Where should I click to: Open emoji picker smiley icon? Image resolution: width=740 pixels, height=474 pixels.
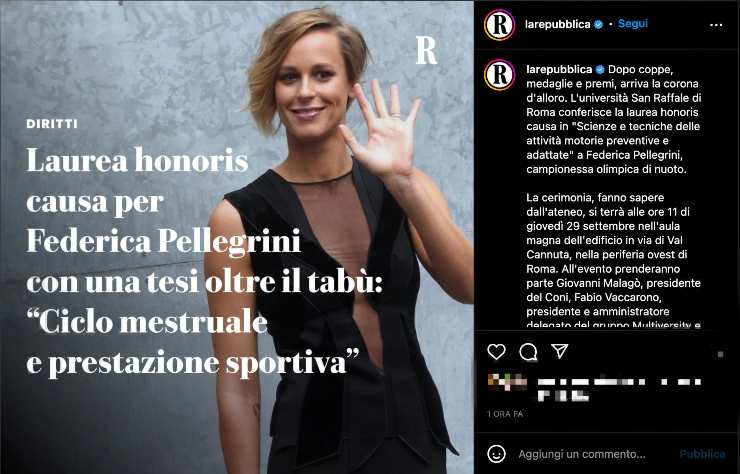(x=496, y=454)
